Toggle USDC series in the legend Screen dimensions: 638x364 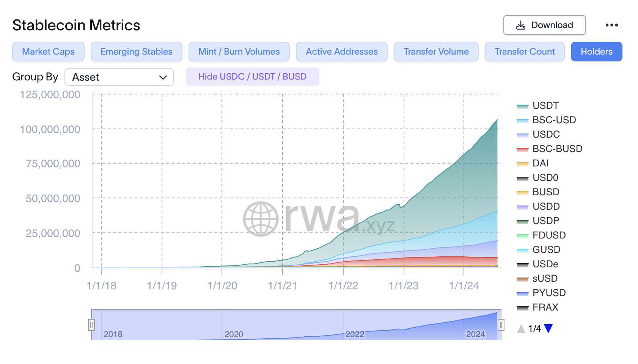[538, 134]
